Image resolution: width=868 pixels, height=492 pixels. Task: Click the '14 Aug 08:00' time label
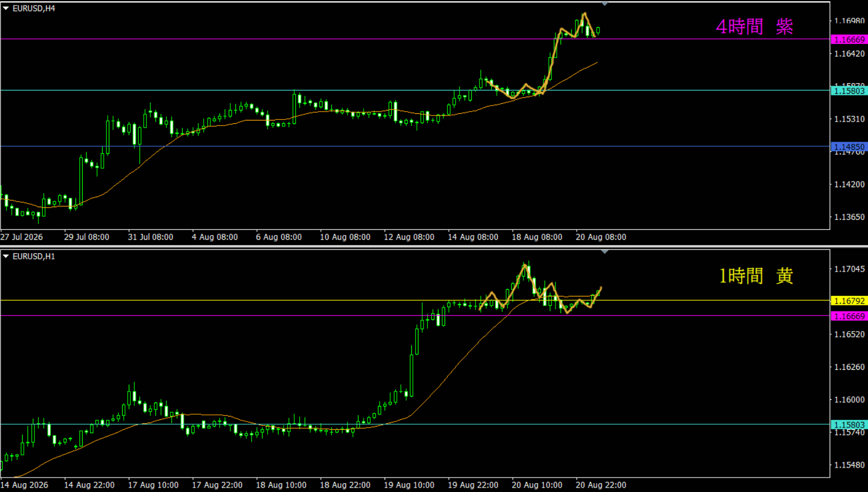473,237
